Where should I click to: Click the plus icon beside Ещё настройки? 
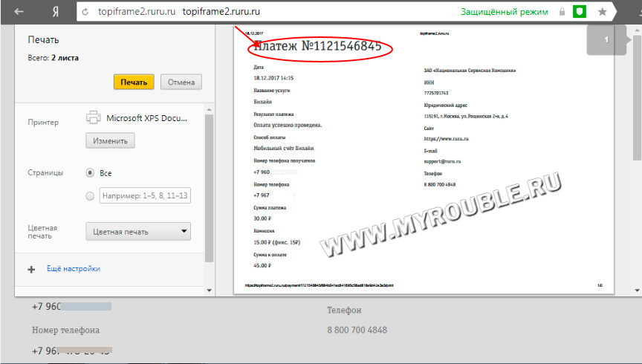pyautogui.click(x=31, y=270)
